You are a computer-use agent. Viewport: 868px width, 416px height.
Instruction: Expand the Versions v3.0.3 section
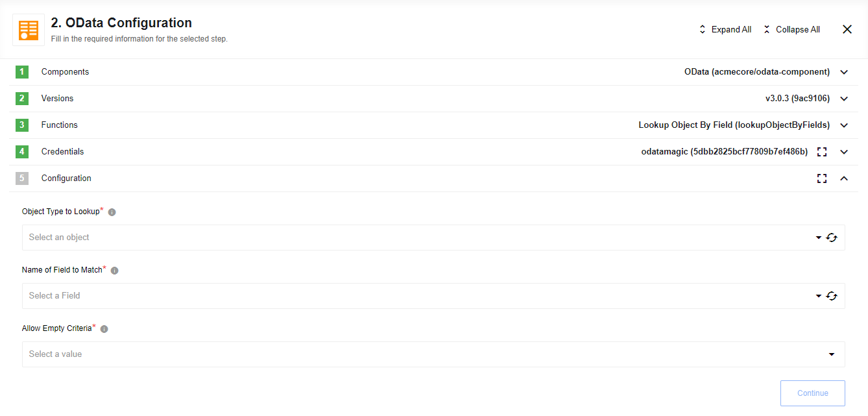844,98
